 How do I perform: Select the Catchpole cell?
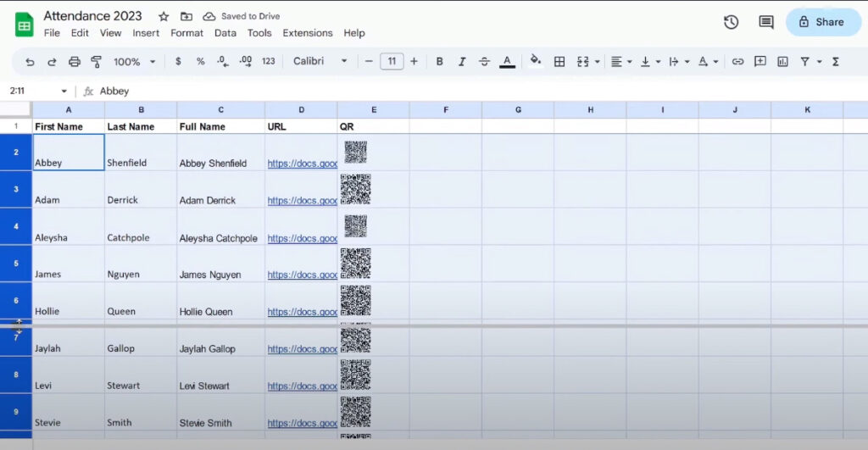[141, 226]
